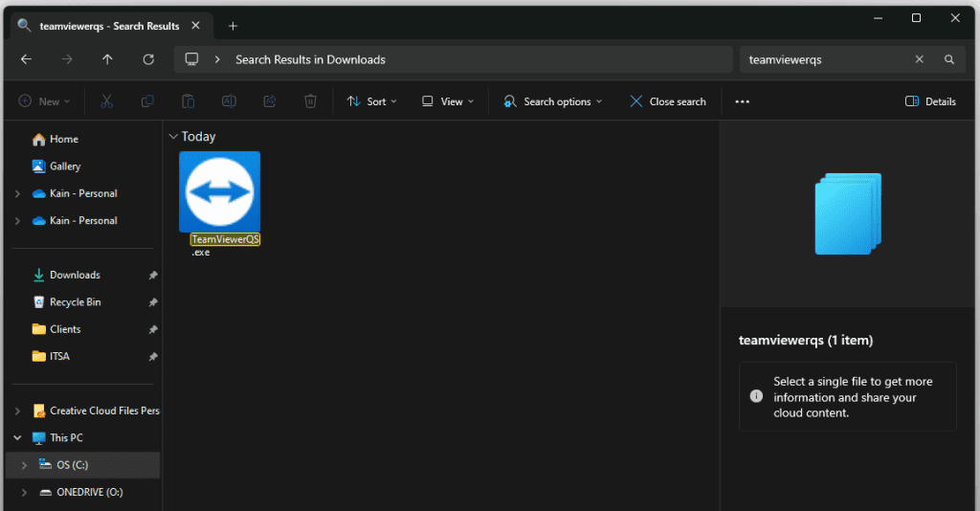Click the Rename icon in toolbar
Screen dimensions: 980x511
tap(229, 101)
